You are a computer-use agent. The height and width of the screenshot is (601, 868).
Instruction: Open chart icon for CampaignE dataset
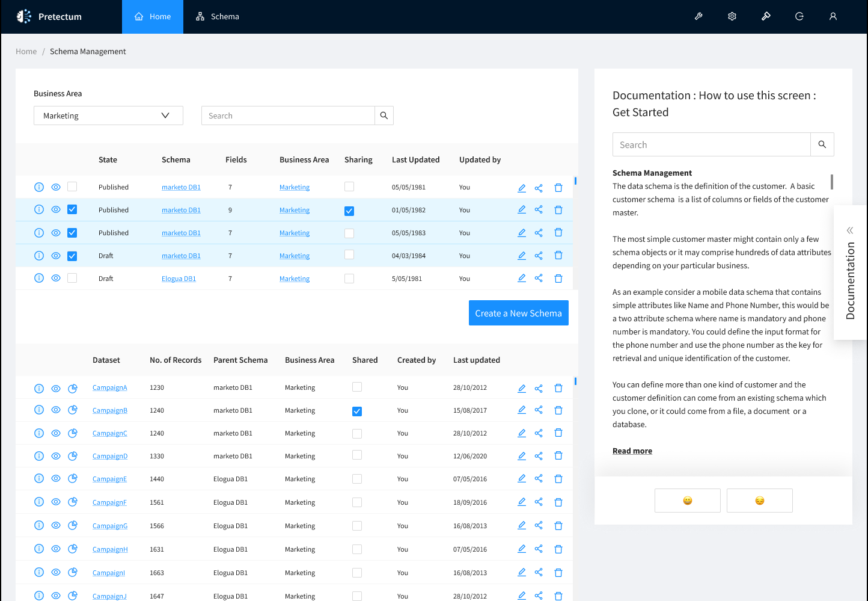pos(73,479)
